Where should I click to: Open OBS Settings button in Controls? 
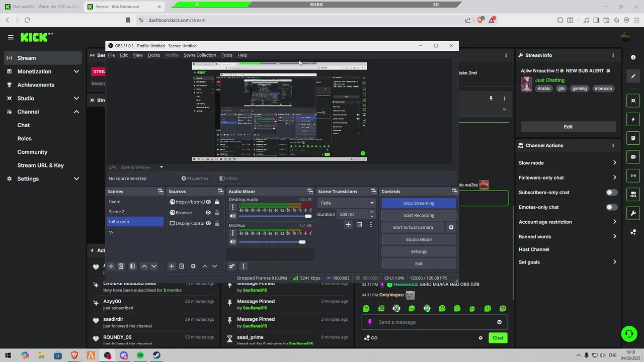[419, 251]
